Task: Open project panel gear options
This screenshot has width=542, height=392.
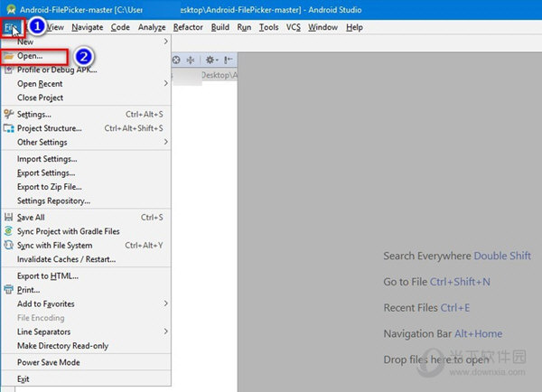Action: coord(211,61)
